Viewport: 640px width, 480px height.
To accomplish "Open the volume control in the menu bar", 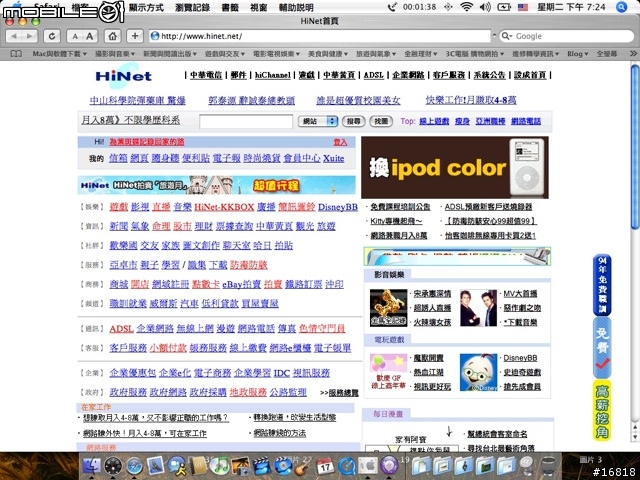I will point(485,7).
